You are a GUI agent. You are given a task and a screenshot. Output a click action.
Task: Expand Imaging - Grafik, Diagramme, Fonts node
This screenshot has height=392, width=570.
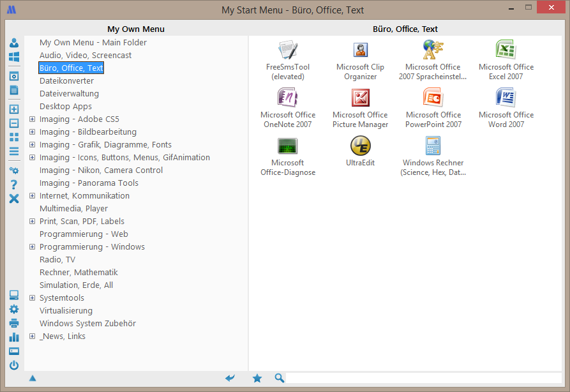pyautogui.click(x=33, y=144)
